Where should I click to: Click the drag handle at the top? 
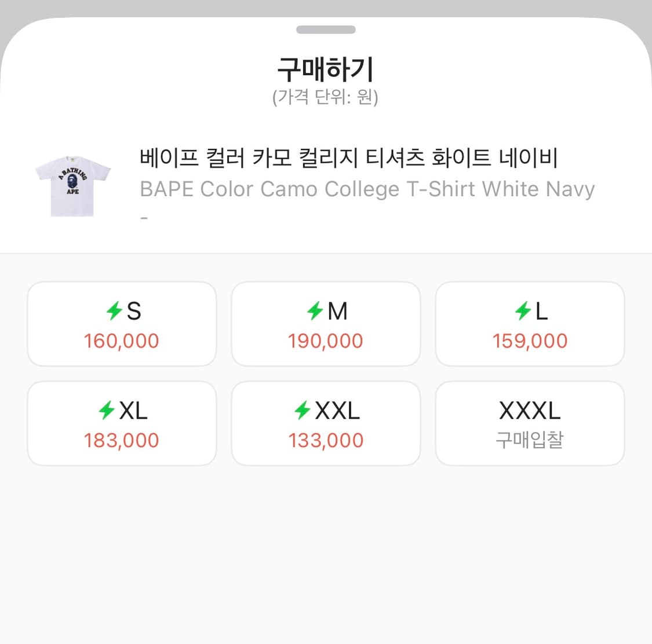[326, 29]
